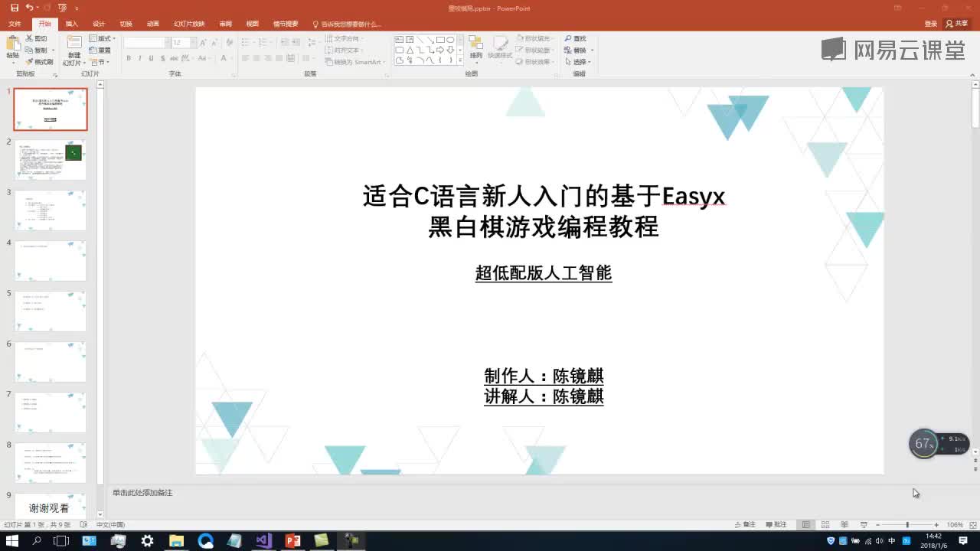Screen dimensions: 980x551
Task: Open Task View on taskbar
Action: [61, 540]
